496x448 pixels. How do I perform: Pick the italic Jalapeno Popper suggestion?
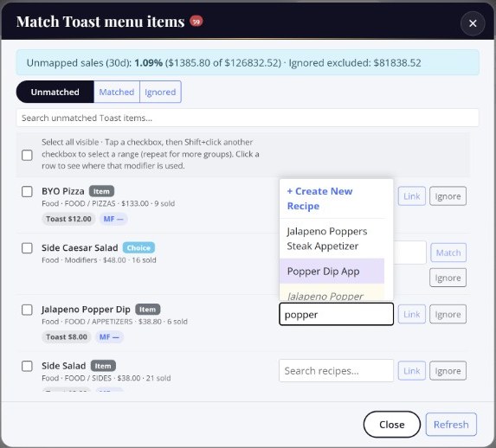(x=332, y=292)
